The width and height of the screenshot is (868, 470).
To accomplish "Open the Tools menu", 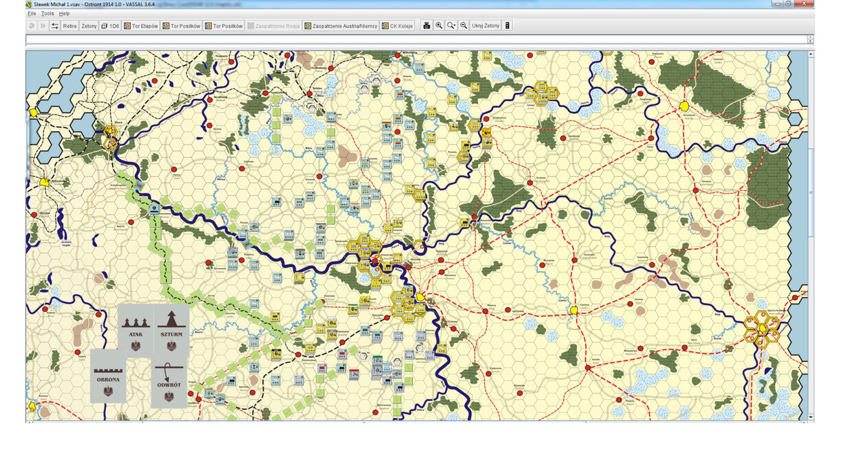I will click(47, 14).
